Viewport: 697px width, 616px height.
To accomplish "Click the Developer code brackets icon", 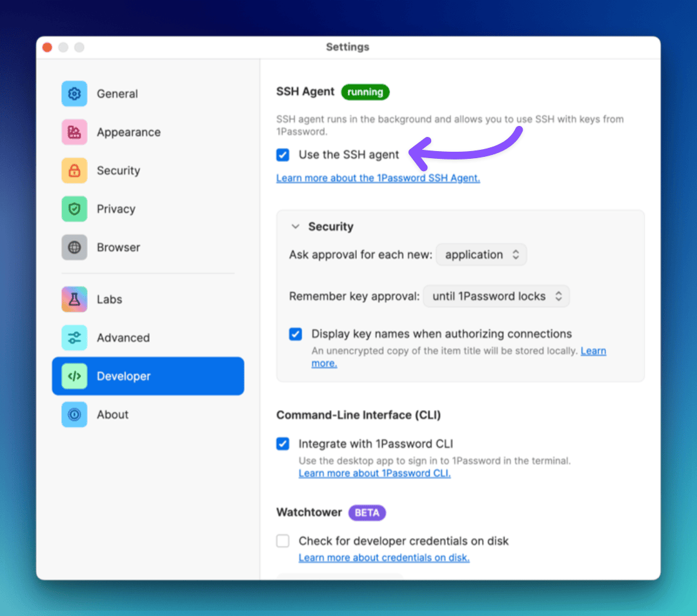I will [74, 376].
